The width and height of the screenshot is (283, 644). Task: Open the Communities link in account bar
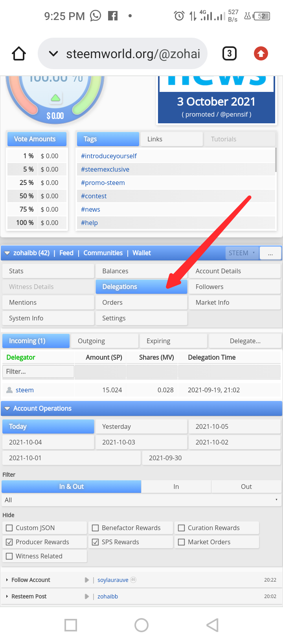click(x=103, y=253)
